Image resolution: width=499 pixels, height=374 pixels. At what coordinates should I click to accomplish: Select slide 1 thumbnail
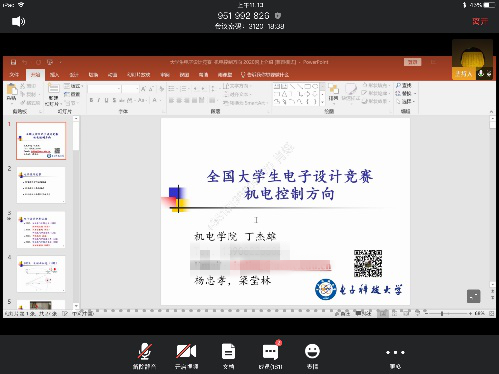pyautogui.click(x=41, y=141)
